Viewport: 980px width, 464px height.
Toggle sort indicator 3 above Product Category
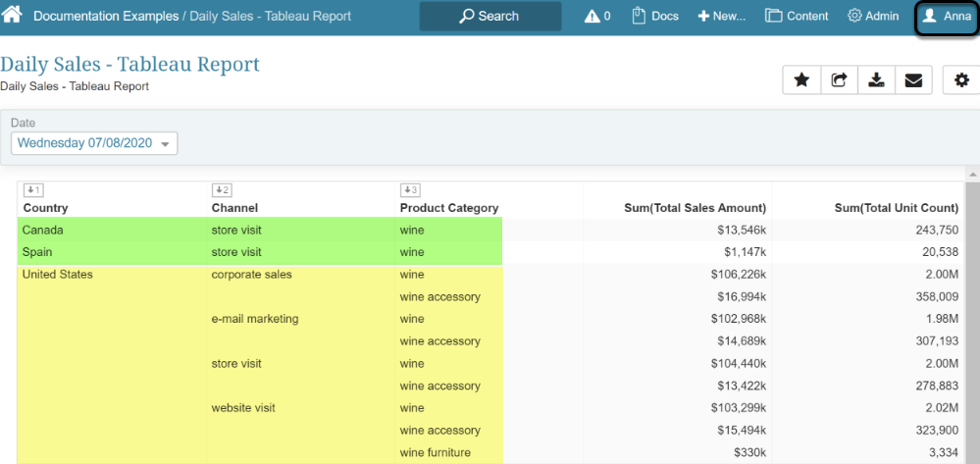(409, 190)
